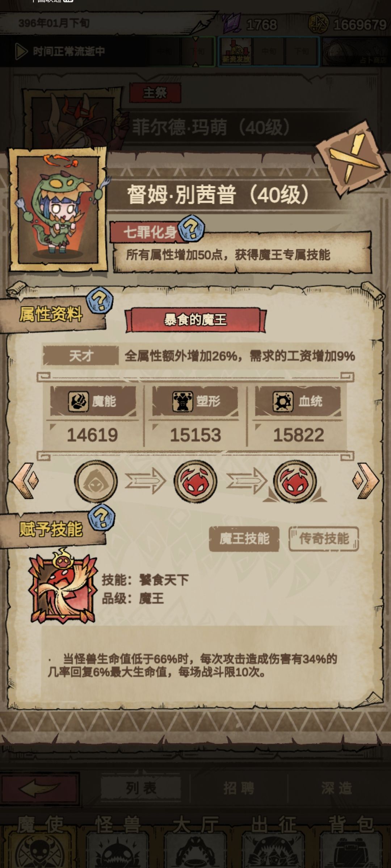
Task: Open help icon next to 赋予技能
Action: [102, 518]
